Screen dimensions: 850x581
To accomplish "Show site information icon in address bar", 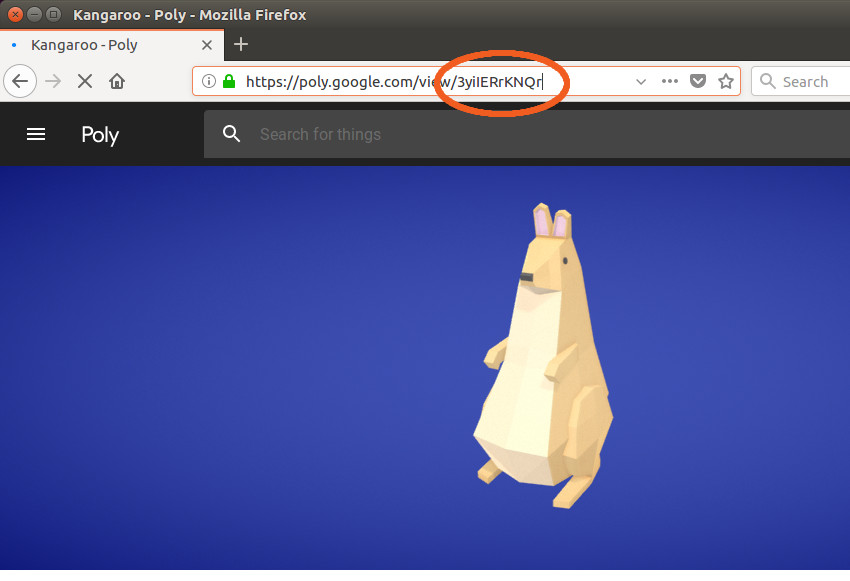I will pyautogui.click(x=209, y=81).
